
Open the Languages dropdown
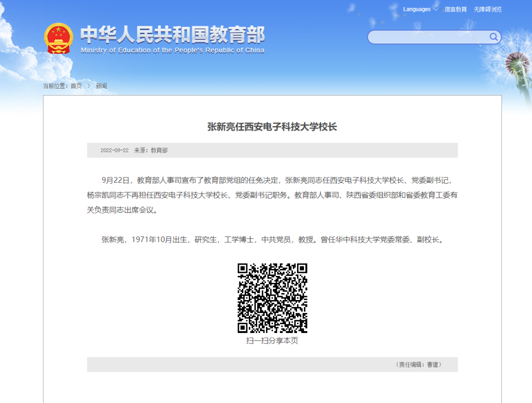pos(416,9)
